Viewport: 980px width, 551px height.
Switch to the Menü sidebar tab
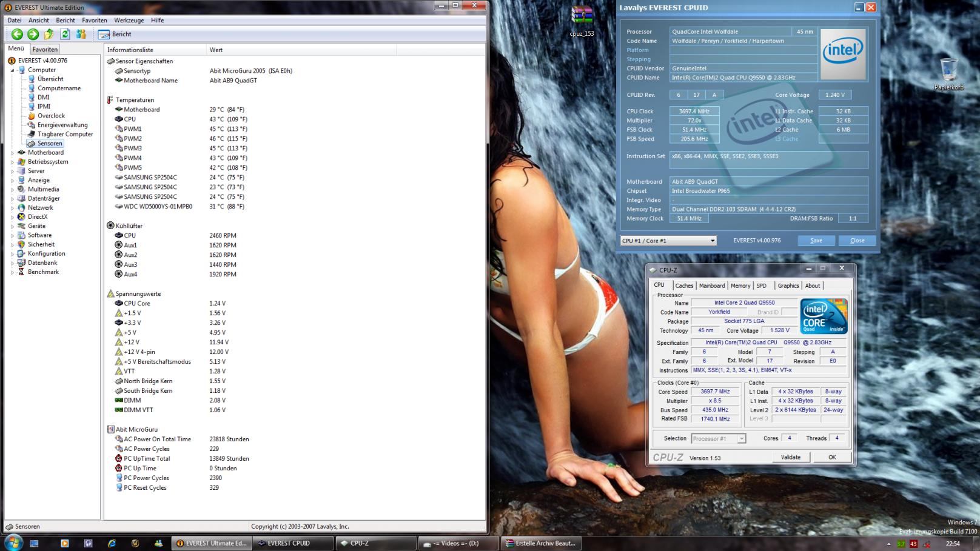(x=16, y=48)
